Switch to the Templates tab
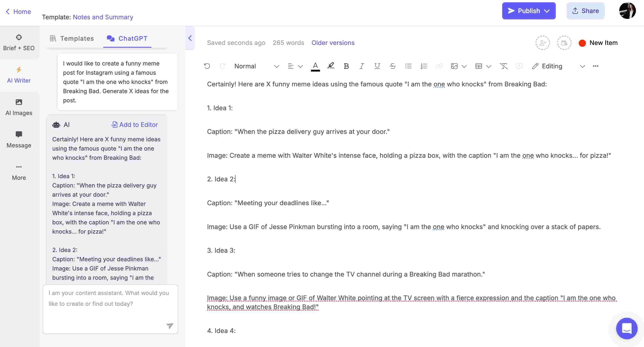Screen dimensions: 644x347 tap(72, 38)
